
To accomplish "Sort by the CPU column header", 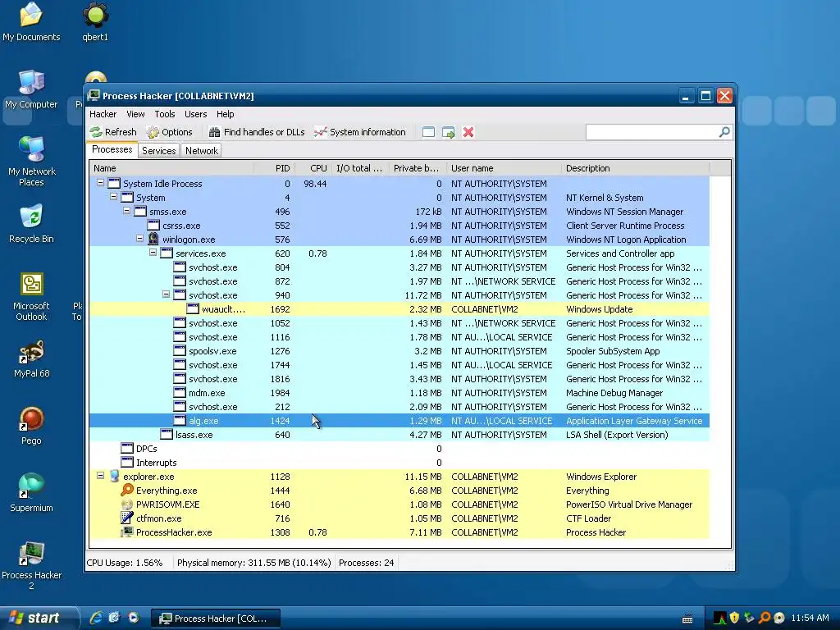I will (313, 168).
